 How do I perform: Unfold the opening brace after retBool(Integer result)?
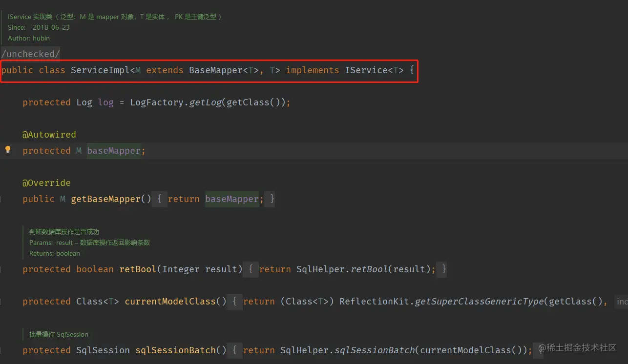click(251, 269)
